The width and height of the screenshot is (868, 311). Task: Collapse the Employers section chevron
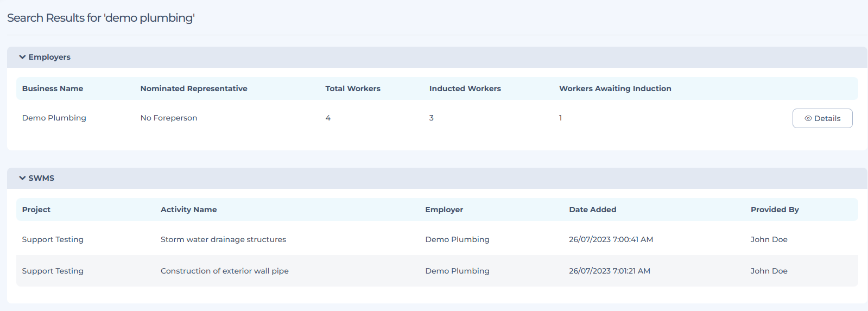click(22, 57)
